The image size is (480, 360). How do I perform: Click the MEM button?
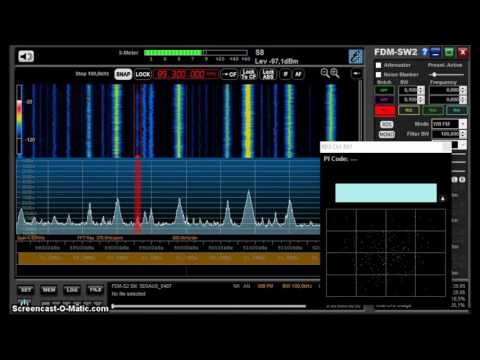pos(49,290)
